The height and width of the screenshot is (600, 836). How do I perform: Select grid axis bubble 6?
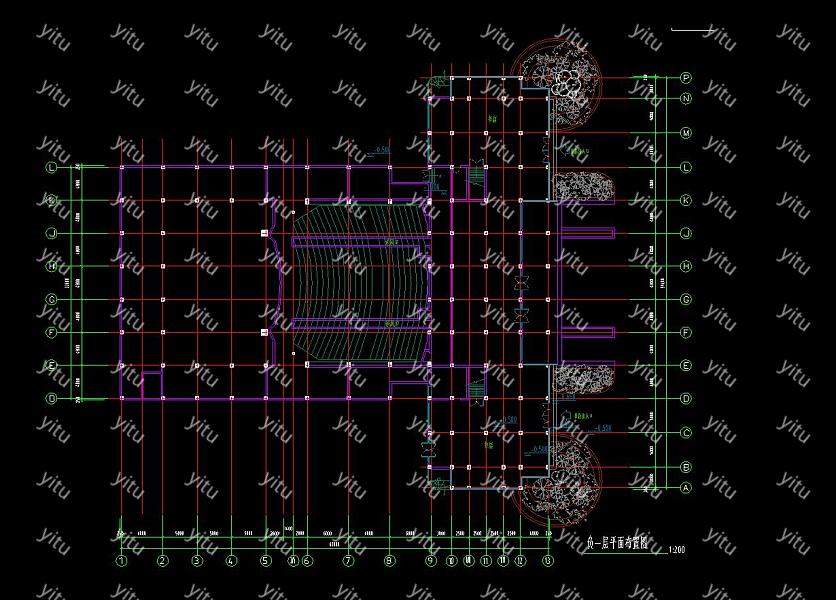(307, 561)
